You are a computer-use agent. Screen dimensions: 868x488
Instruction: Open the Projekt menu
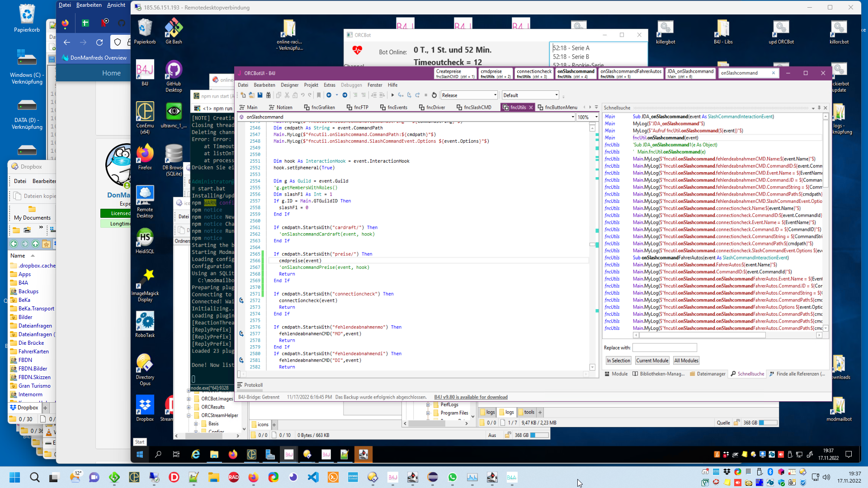(x=311, y=85)
